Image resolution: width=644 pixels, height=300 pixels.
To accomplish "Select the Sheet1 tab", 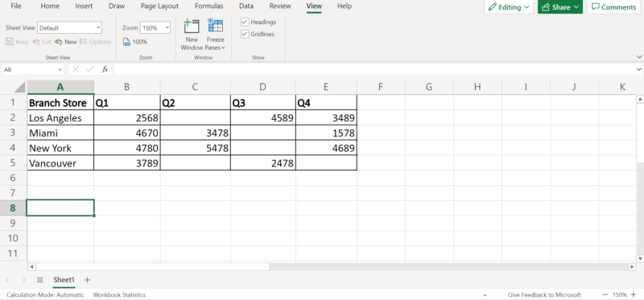I will click(64, 280).
